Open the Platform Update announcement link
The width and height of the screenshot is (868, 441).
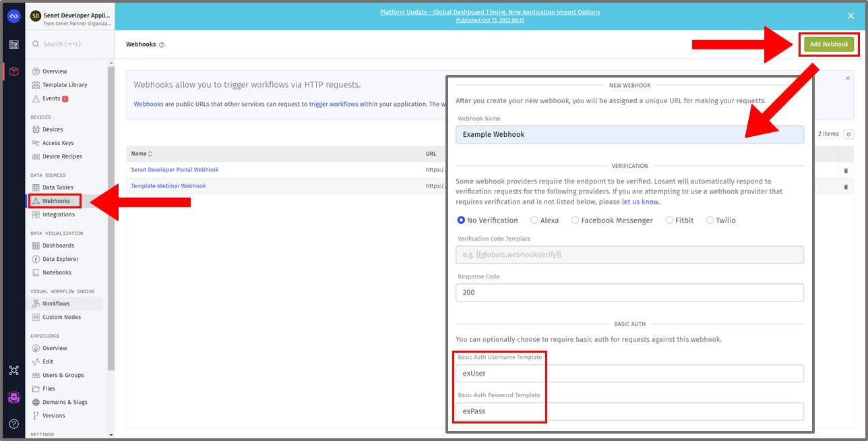(490, 12)
